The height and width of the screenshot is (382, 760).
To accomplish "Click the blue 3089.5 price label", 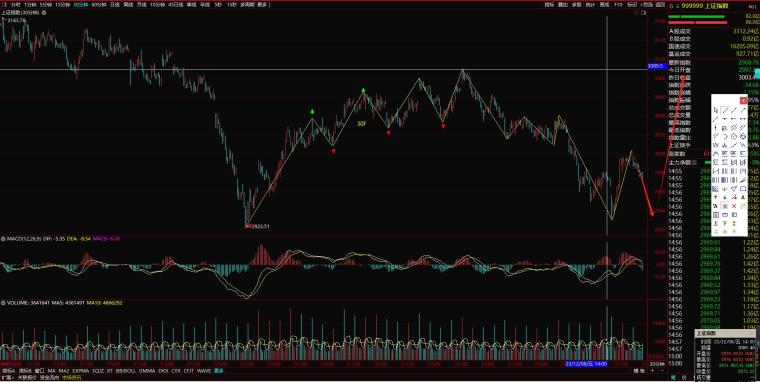I will 657,66.
